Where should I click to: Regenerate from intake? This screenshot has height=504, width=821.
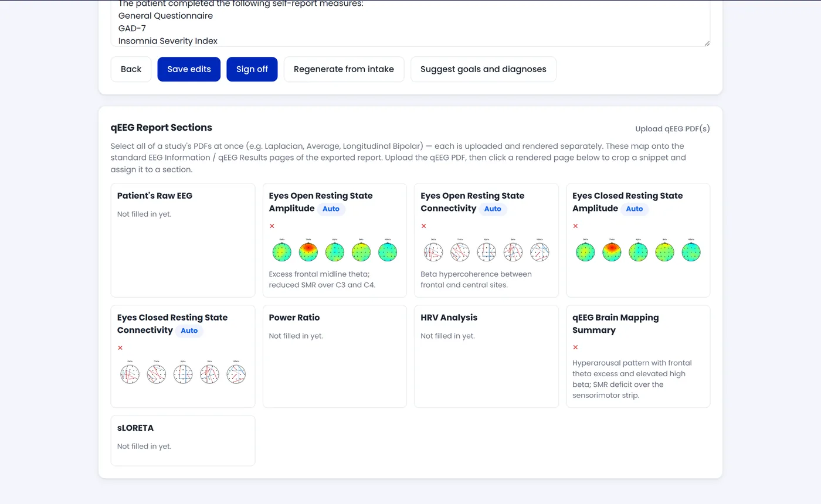point(344,69)
